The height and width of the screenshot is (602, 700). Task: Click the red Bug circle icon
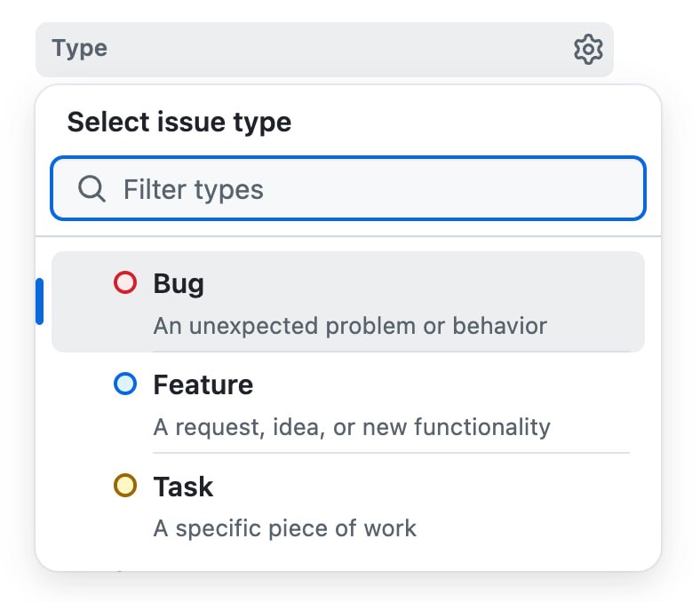click(x=125, y=282)
